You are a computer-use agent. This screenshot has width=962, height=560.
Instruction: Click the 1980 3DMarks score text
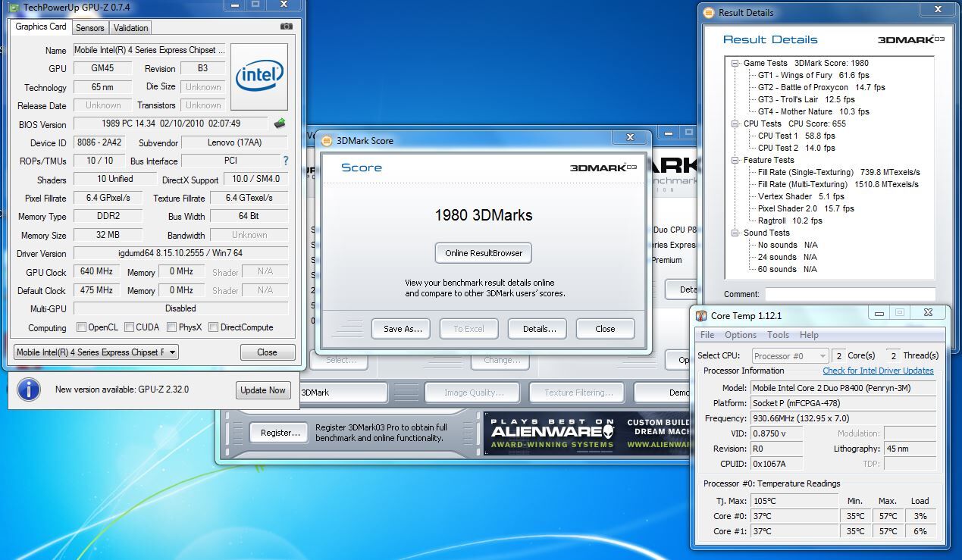(484, 215)
